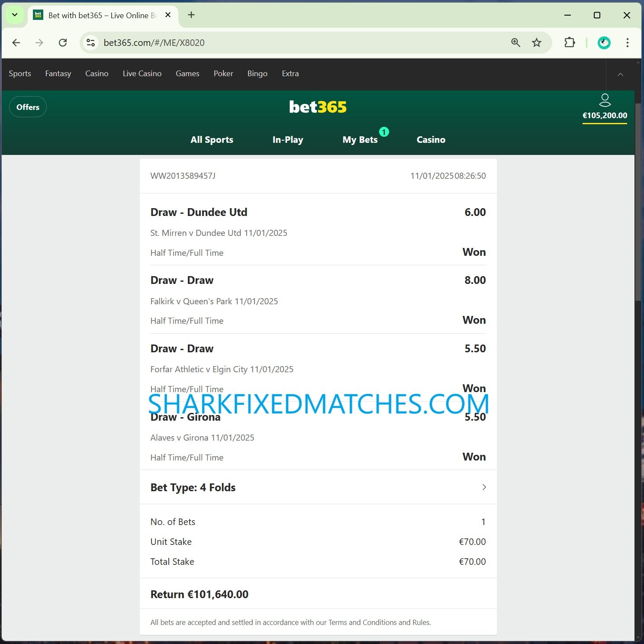Open the My Bets tab
Viewport: 644px width, 644px height.
360,140
